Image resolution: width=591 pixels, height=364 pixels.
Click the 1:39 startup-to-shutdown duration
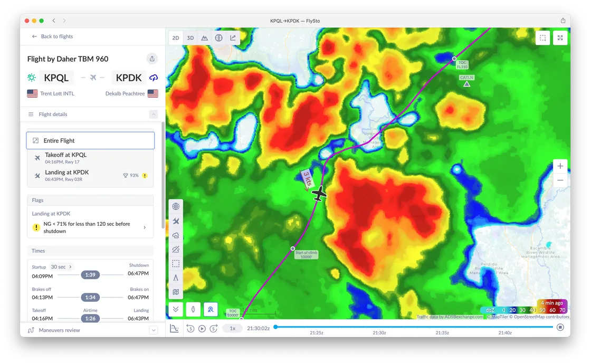coord(90,275)
